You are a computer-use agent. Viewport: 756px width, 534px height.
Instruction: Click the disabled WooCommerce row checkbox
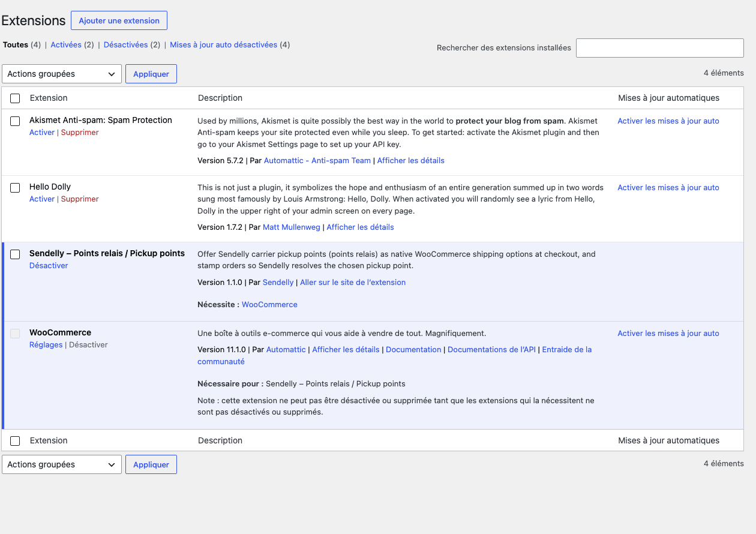pyautogui.click(x=15, y=334)
